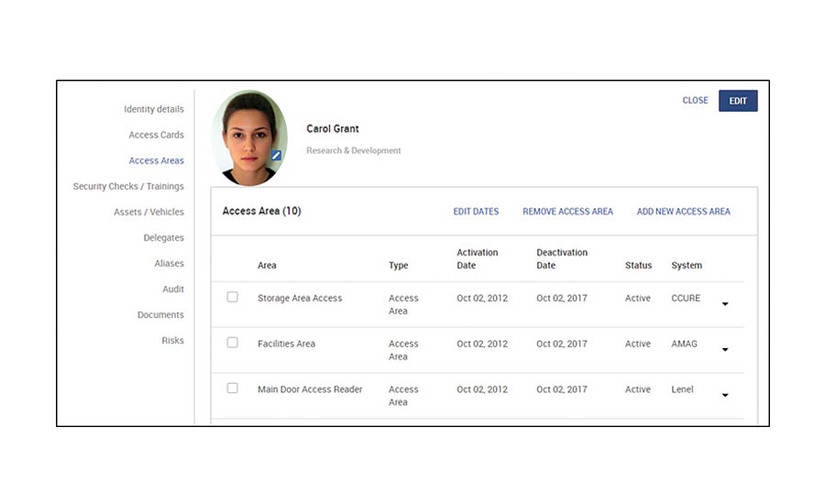Click ADD NEW ACCESS AREA
The height and width of the screenshot is (504, 825).
pyautogui.click(x=683, y=212)
